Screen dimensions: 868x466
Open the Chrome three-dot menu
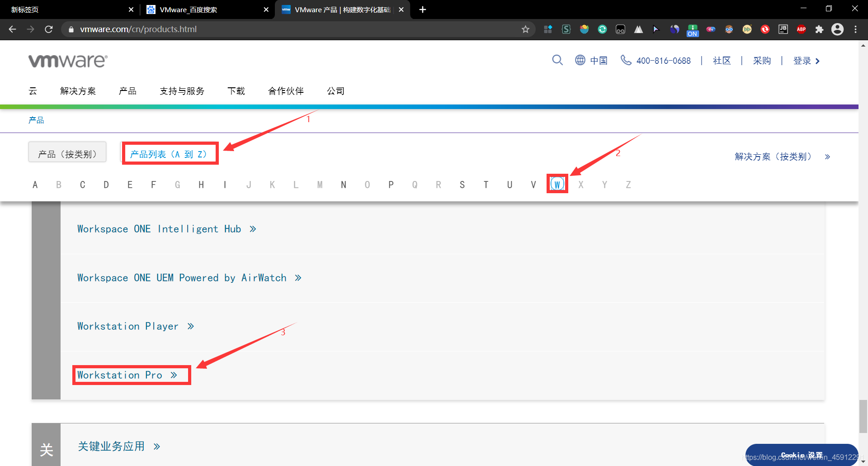click(x=855, y=29)
